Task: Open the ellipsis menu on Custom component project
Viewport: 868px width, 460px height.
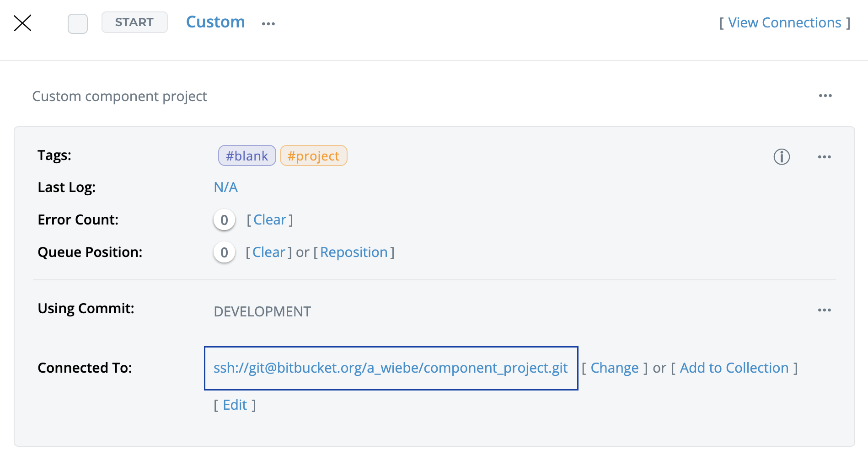Action: [825, 96]
